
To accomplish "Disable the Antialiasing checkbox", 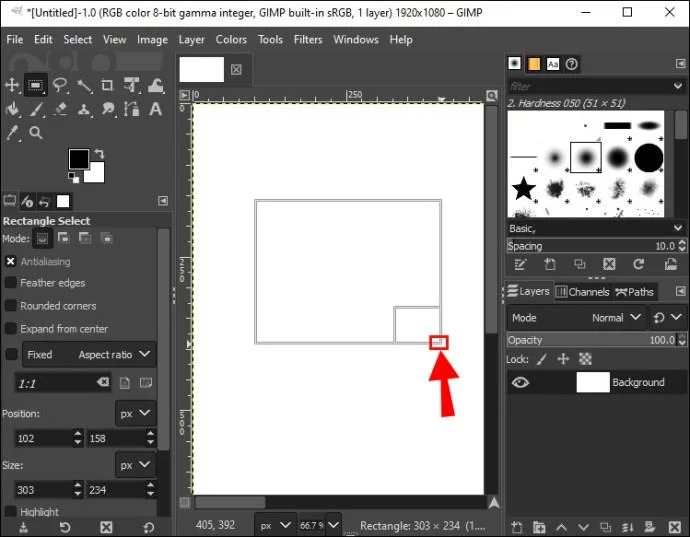I will coord(11,261).
